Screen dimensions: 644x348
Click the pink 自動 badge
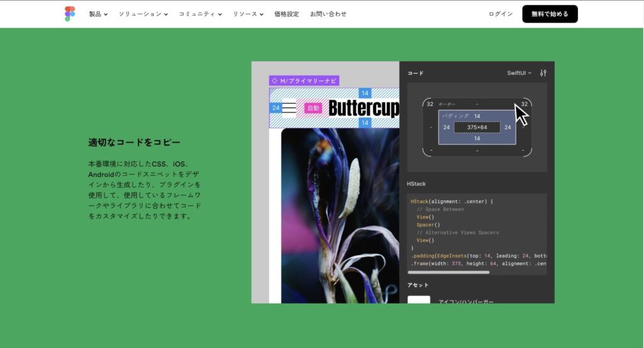[313, 108]
